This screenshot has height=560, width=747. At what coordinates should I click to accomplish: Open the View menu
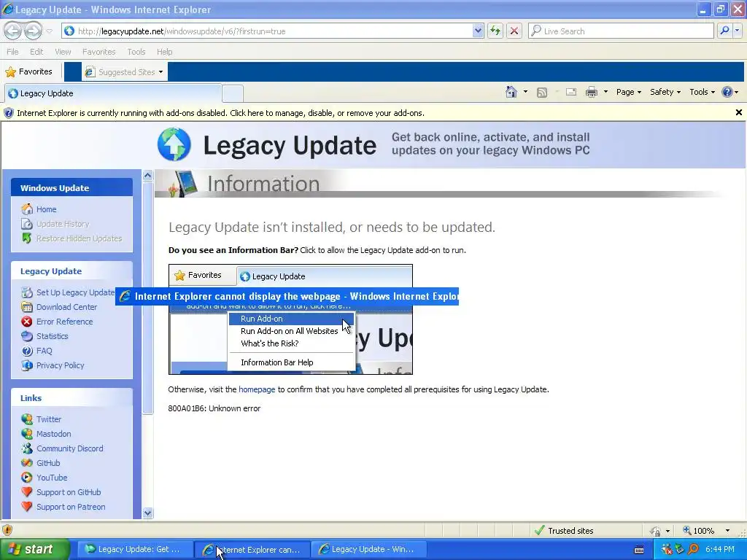[x=63, y=52]
